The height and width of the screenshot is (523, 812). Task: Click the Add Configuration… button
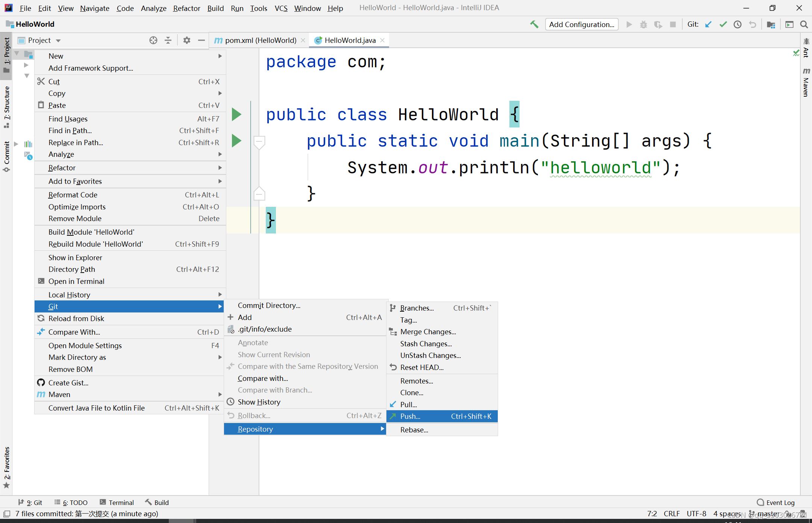point(581,24)
